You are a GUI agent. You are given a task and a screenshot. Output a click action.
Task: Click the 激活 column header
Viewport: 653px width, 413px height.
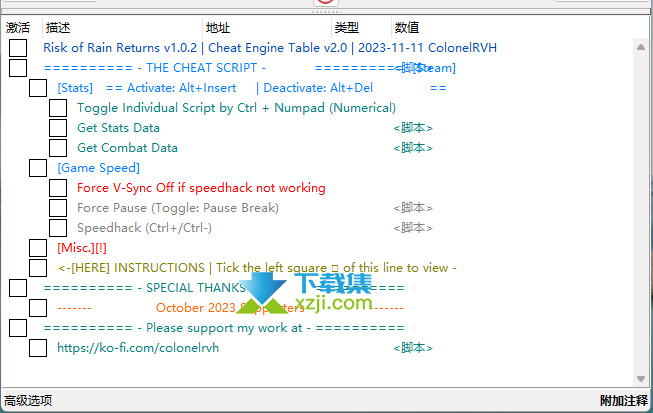tap(18, 27)
